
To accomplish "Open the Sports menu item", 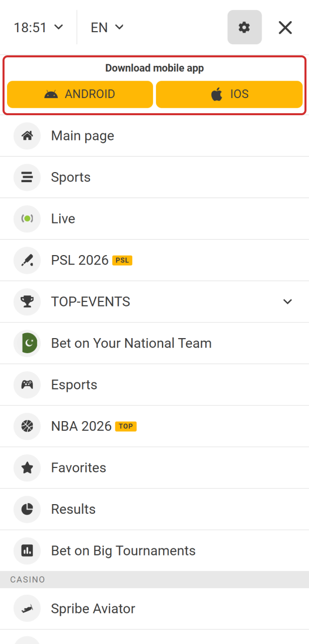I will coord(71,177).
